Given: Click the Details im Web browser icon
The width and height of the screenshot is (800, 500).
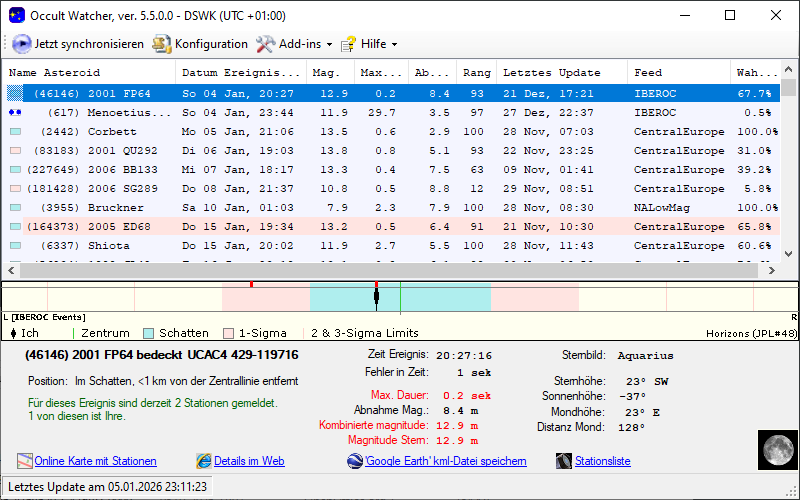Looking at the screenshot, I should click(204, 461).
